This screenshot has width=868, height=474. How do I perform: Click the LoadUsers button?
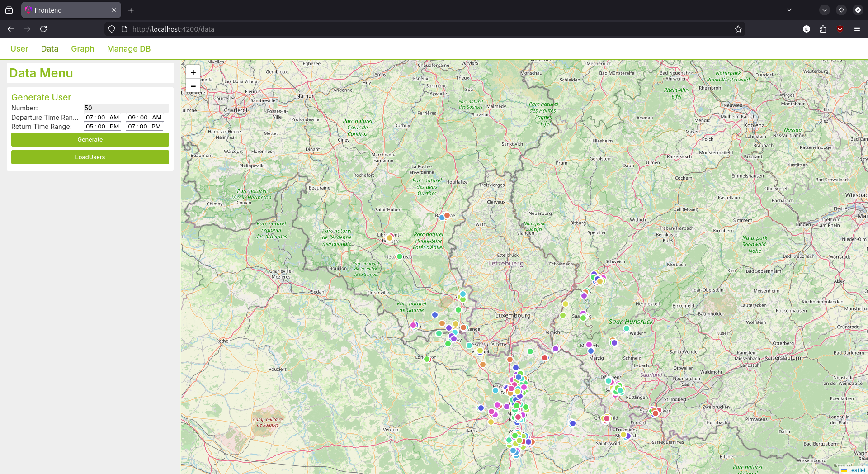tap(90, 157)
